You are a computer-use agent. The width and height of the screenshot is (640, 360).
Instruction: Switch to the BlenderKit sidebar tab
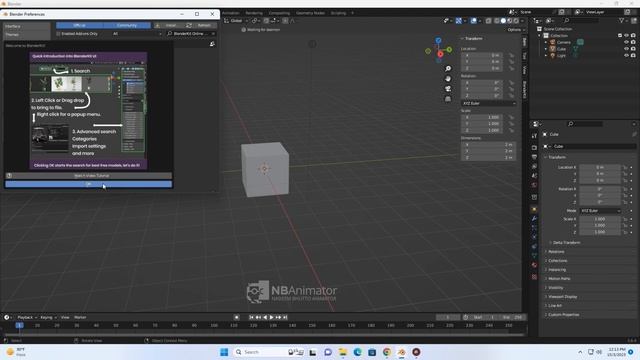point(525,89)
